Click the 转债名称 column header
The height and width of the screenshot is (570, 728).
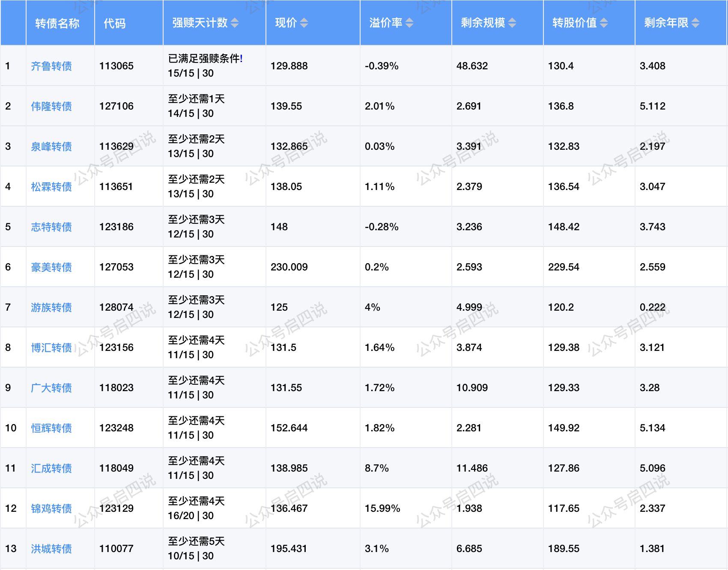coord(57,23)
